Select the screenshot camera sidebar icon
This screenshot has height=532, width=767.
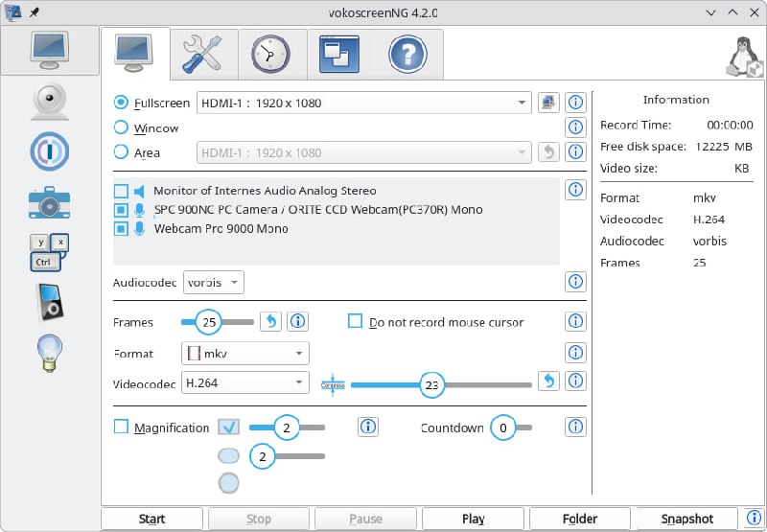tap(49, 202)
